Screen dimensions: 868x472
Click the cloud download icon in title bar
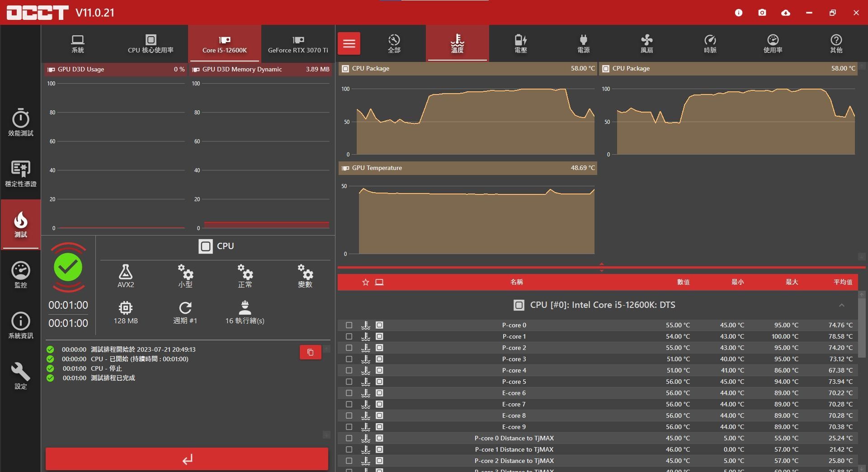[x=786, y=13]
